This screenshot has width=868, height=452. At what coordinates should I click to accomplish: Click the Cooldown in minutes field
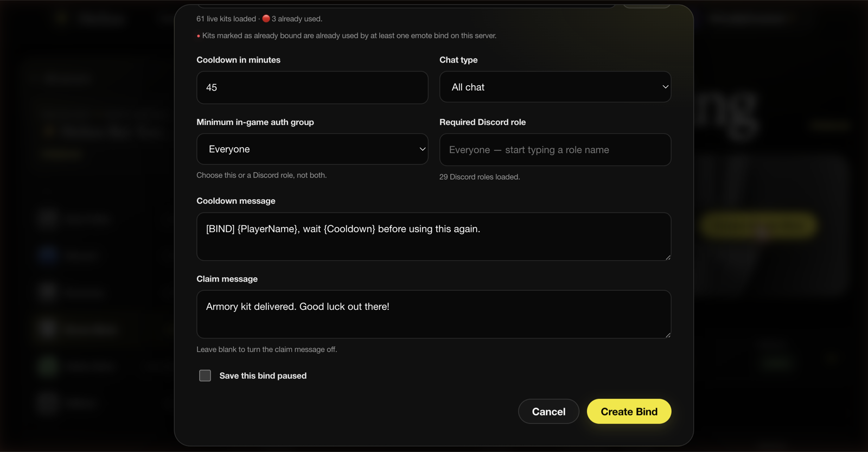[312, 87]
